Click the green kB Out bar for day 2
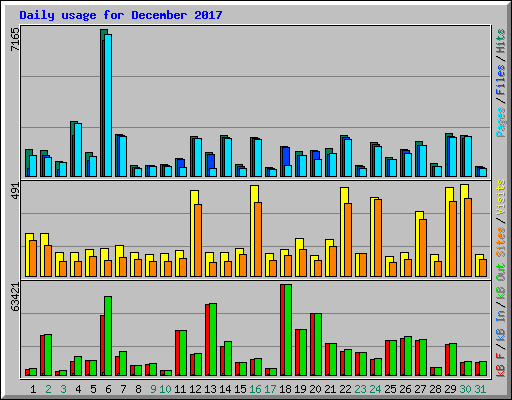 tap(48, 355)
